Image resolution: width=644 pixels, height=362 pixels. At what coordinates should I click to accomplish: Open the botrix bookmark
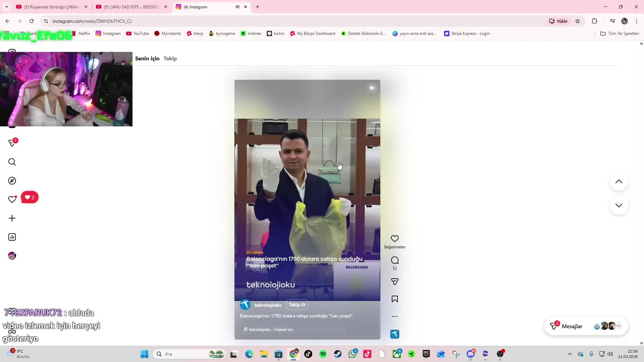pyautogui.click(x=275, y=34)
